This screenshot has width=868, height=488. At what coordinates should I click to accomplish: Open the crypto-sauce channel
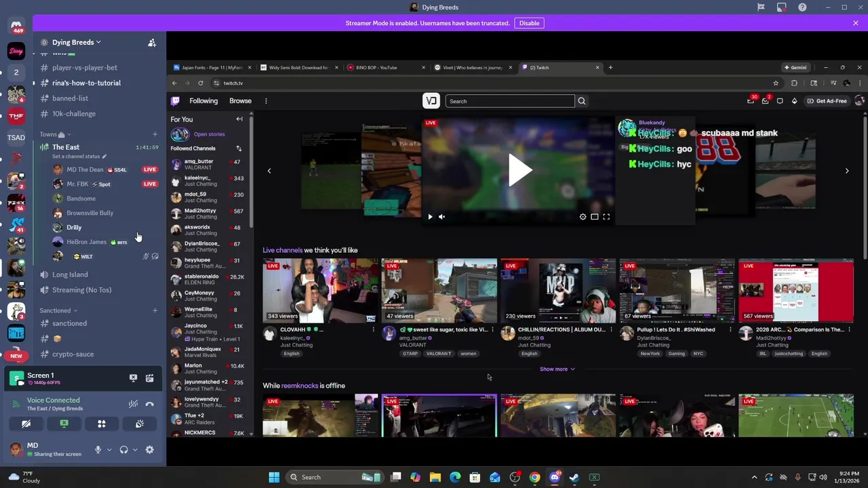click(x=73, y=354)
